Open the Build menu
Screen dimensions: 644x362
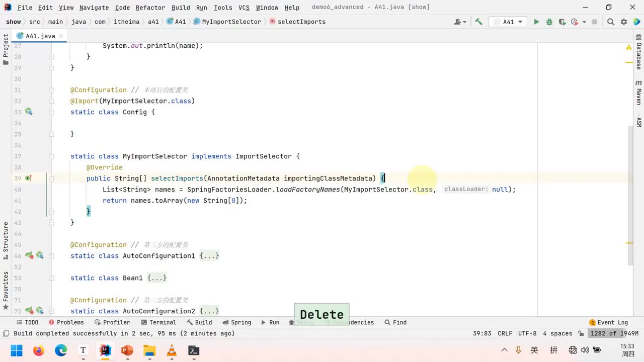181,8
